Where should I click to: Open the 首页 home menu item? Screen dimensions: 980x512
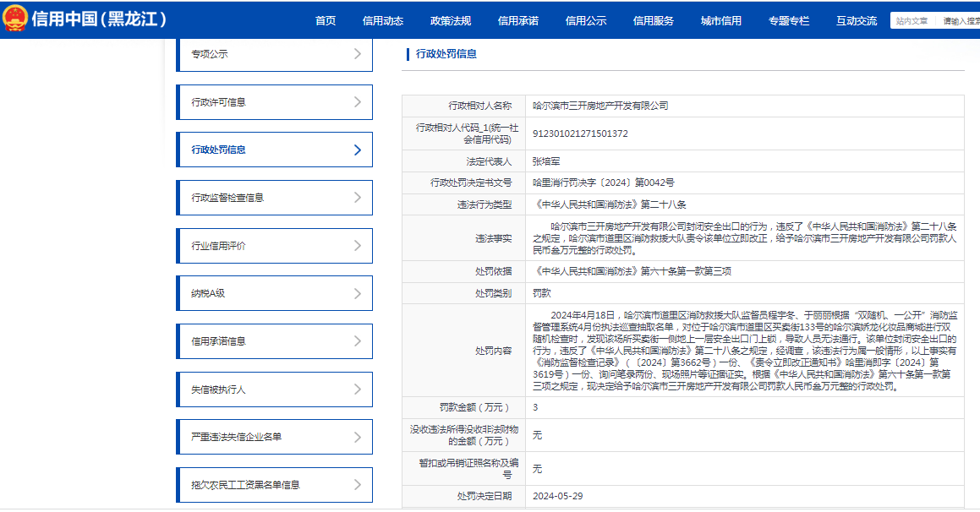pyautogui.click(x=326, y=21)
